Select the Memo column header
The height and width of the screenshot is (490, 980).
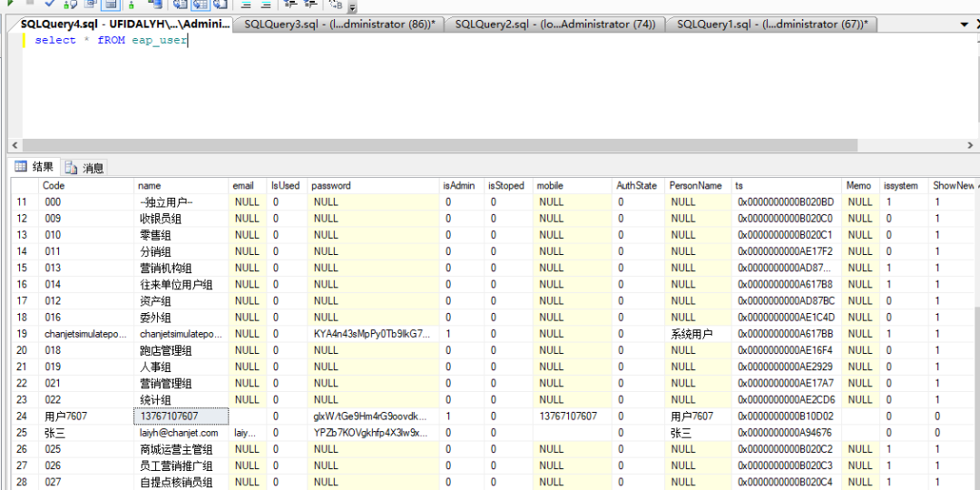860,186
